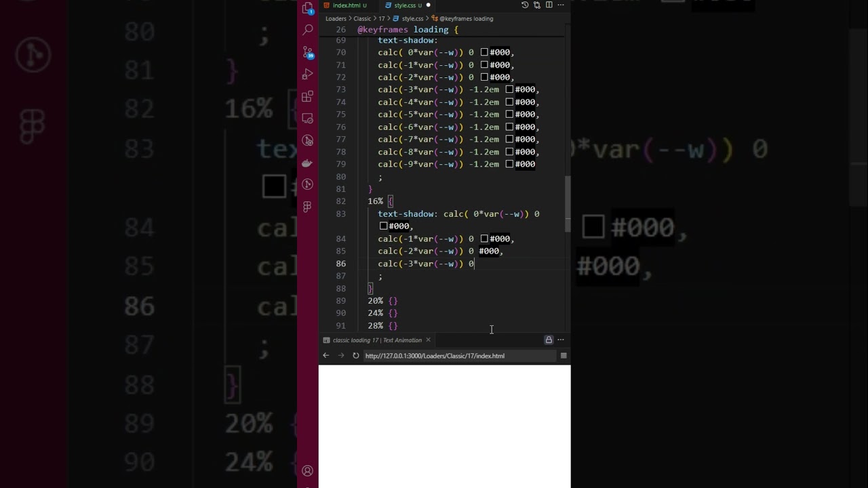Open editor More Actions ellipsis menu

(560, 5)
